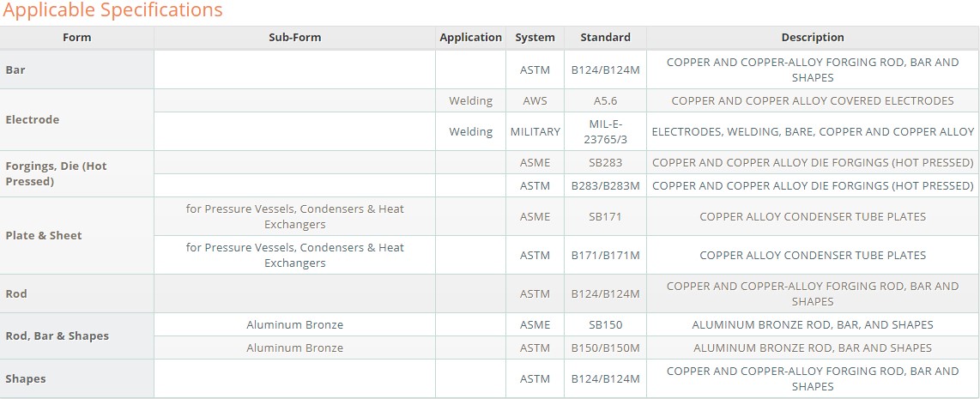Click the B150/B150M standard entry
Viewport: 980px width, 399px height.
click(605, 348)
